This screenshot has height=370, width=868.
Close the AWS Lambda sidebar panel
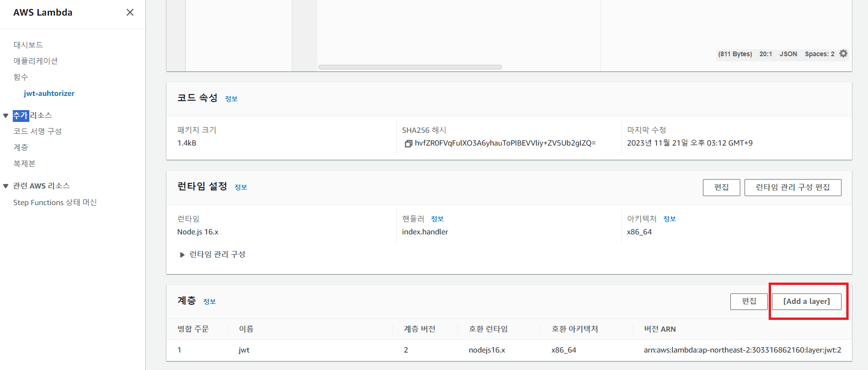[130, 12]
